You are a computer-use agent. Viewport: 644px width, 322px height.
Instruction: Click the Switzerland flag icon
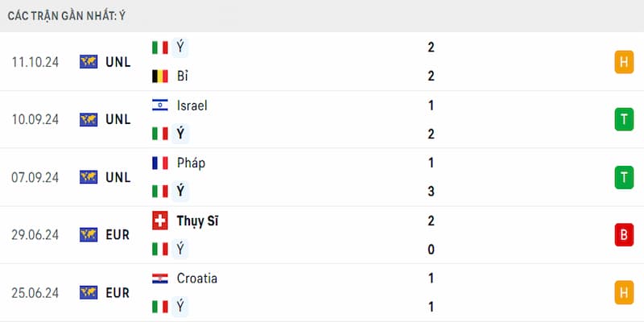159,221
